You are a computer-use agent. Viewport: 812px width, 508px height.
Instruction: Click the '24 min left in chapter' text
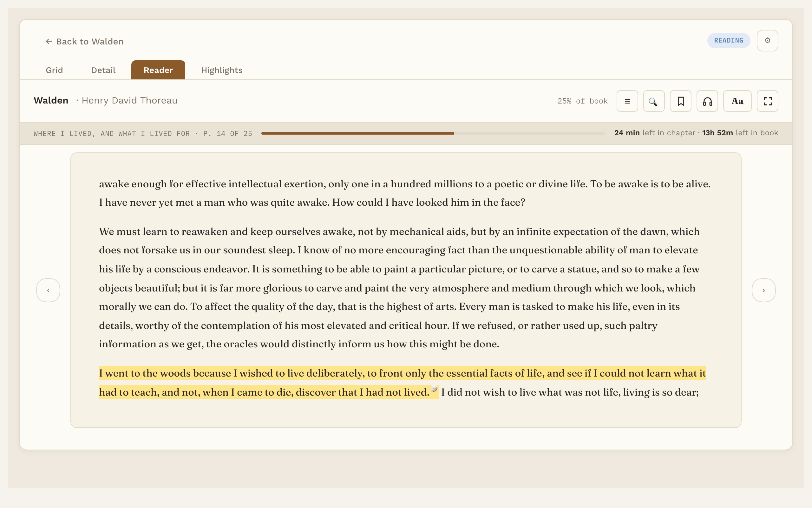point(655,133)
